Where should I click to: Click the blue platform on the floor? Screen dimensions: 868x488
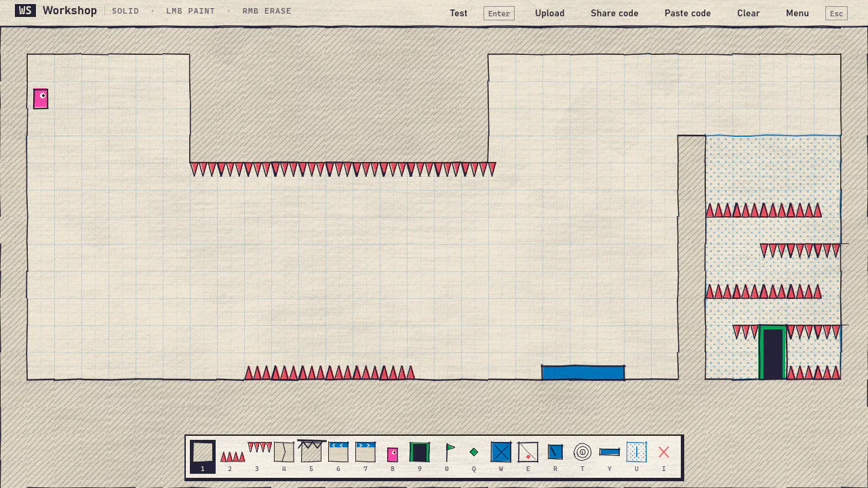(x=583, y=373)
